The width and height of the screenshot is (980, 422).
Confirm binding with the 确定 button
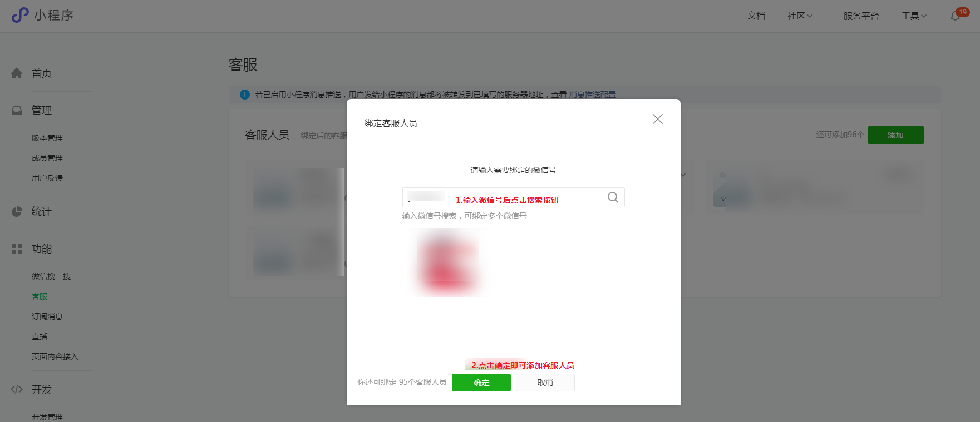[481, 383]
